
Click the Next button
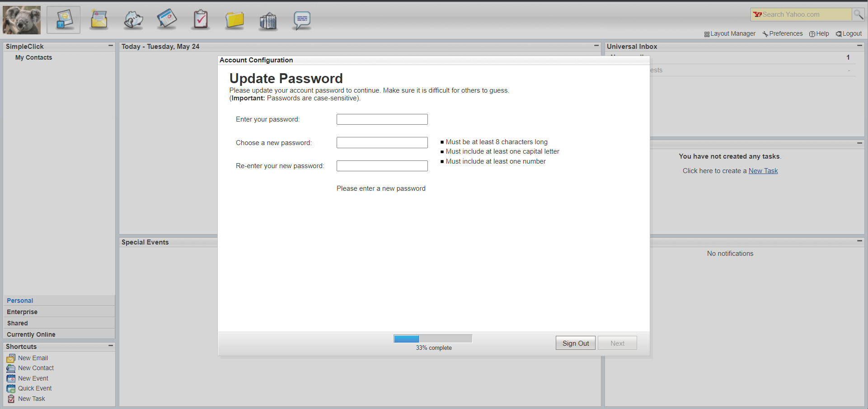pos(617,343)
